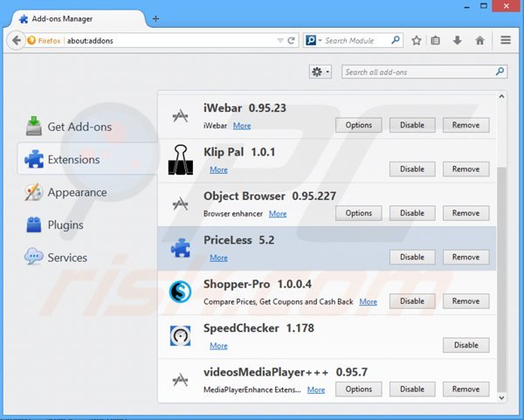The width and height of the screenshot is (524, 420).
Task: Remove the videosMediaPlayer+++ extension
Action: pos(465,389)
